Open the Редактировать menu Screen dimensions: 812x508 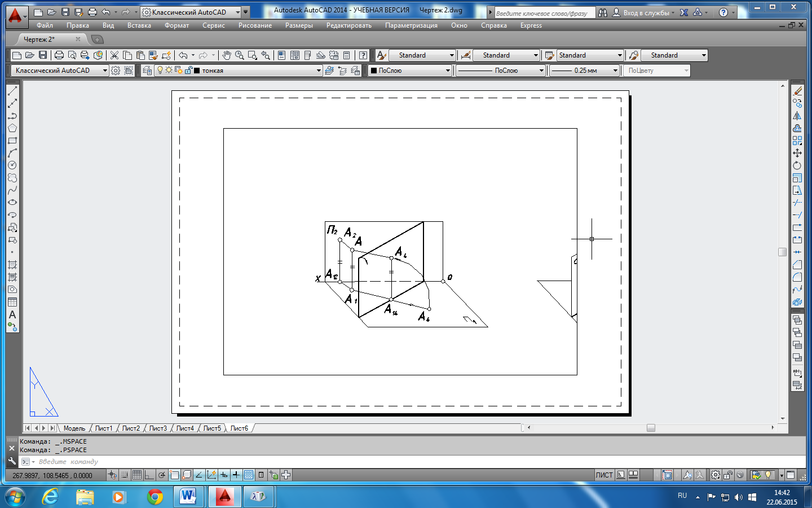[349, 25]
